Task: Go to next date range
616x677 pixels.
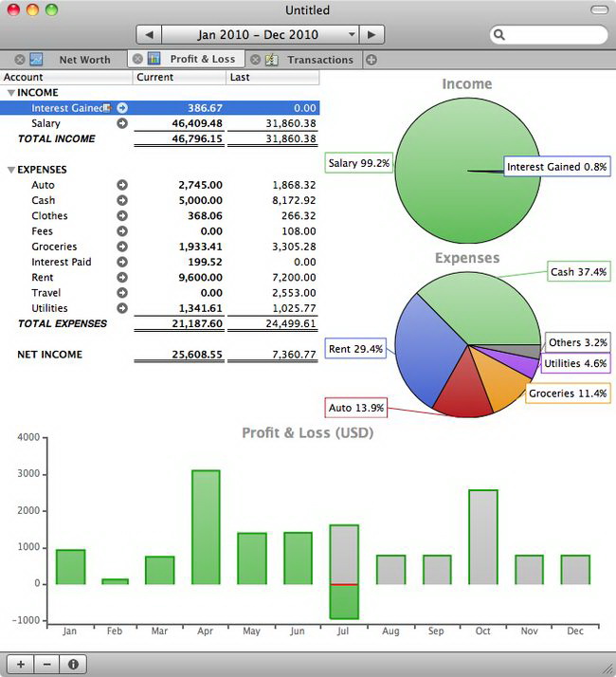Action: pyautogui.click(x=372, y=34)
